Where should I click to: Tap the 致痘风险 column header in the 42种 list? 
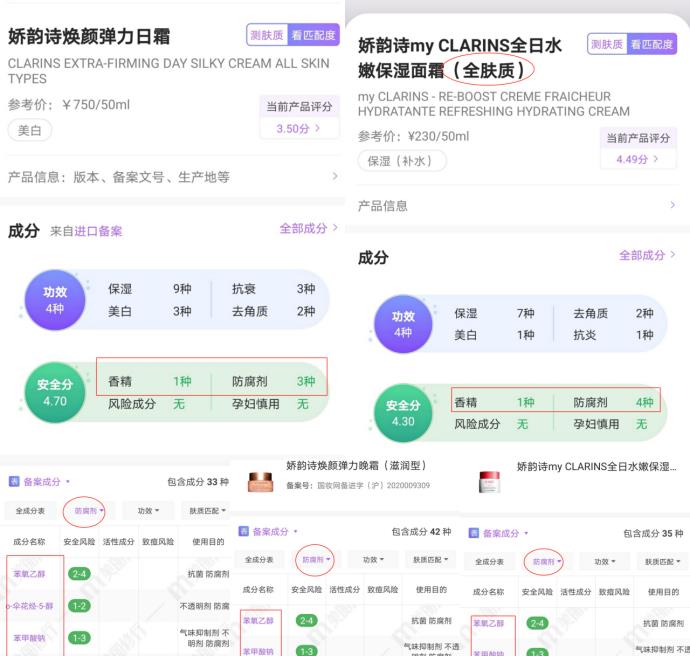point(383,590)
